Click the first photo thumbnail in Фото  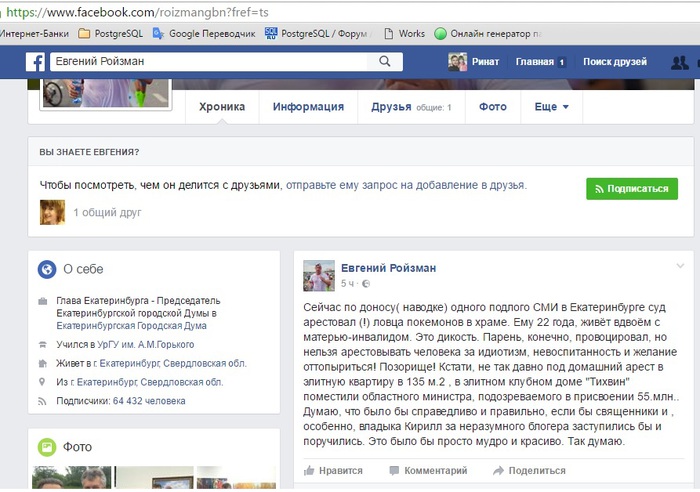(72, 477)
